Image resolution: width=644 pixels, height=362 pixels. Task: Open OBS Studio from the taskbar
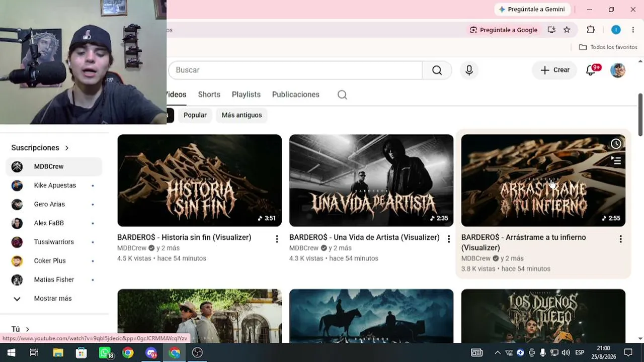(x=198, y=353)
